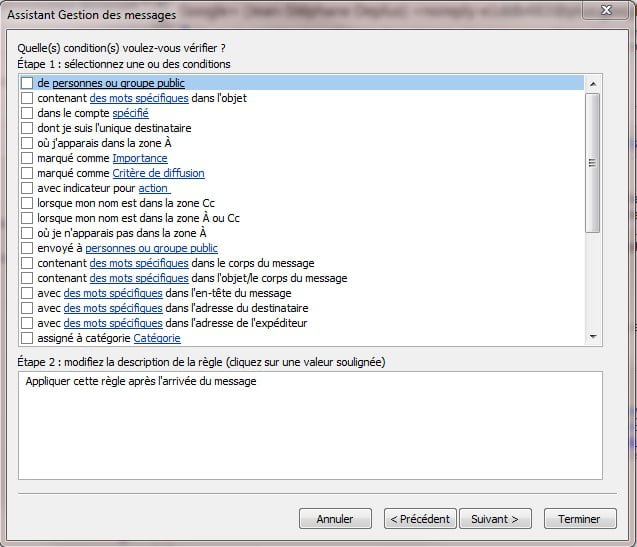The image size is (637, 547).
Task: Enable 'dont je suis l'unique destinataire' checkbox
Action: pyautogui.click(x=27, y=129)
